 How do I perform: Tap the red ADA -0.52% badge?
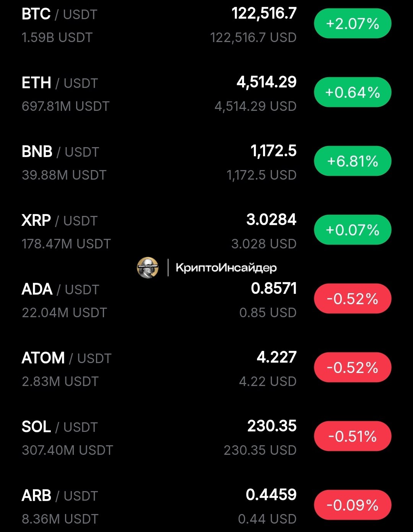coord(353,299)
